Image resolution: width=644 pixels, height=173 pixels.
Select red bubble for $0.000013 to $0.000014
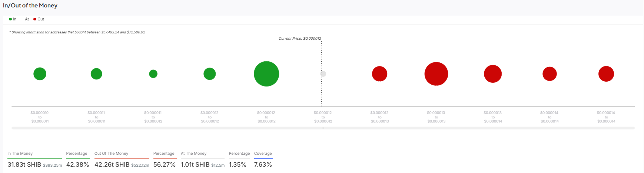tap(493, 74)
